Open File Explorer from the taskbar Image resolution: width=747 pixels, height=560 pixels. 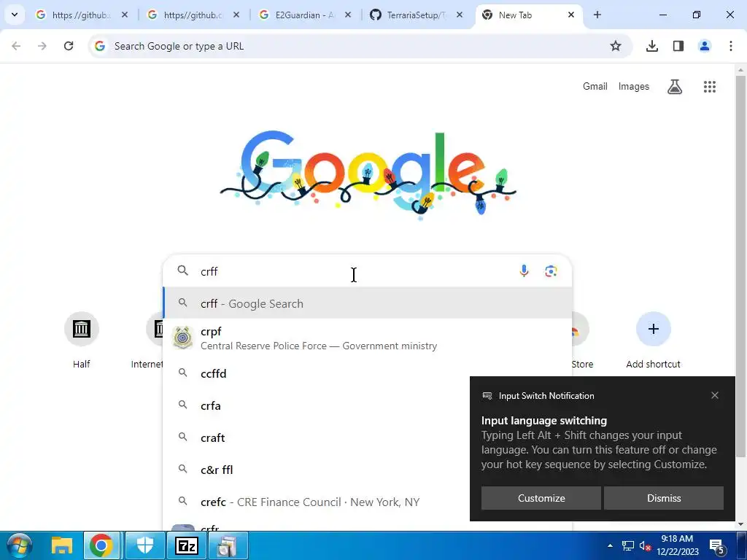click(x=61, y=545)
